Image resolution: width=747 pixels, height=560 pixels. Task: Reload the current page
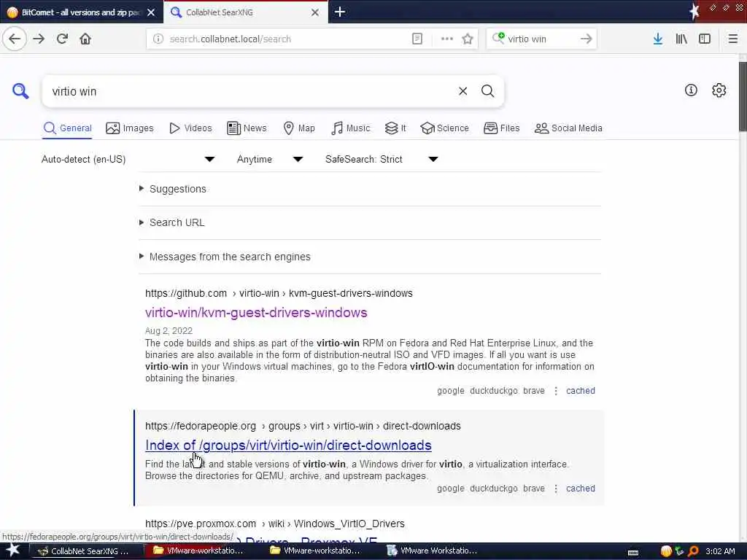tap(62, 39)
